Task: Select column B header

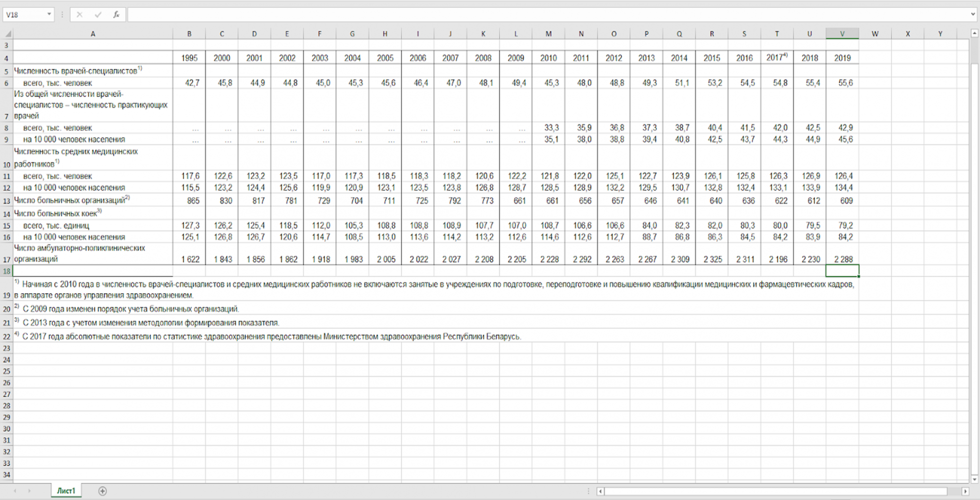Action: [189, 34]
